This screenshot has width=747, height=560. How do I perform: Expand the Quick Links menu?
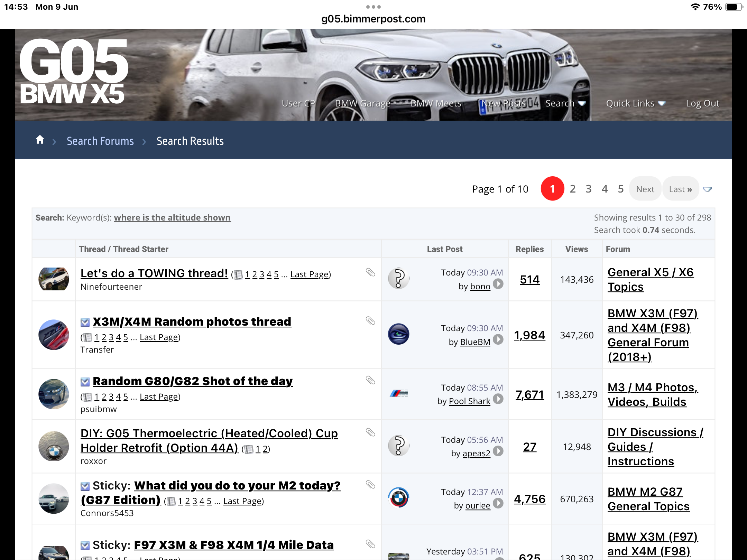click(x=636, y=103)
